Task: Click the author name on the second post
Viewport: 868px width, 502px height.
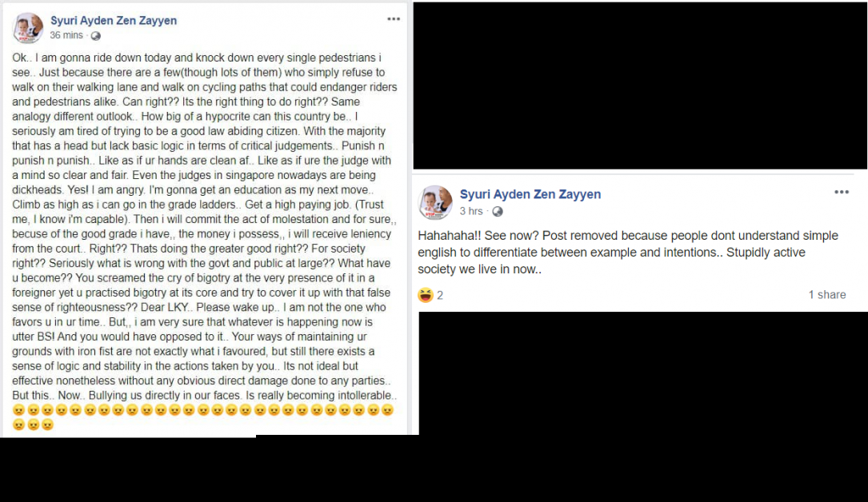Action: [530, 194]
